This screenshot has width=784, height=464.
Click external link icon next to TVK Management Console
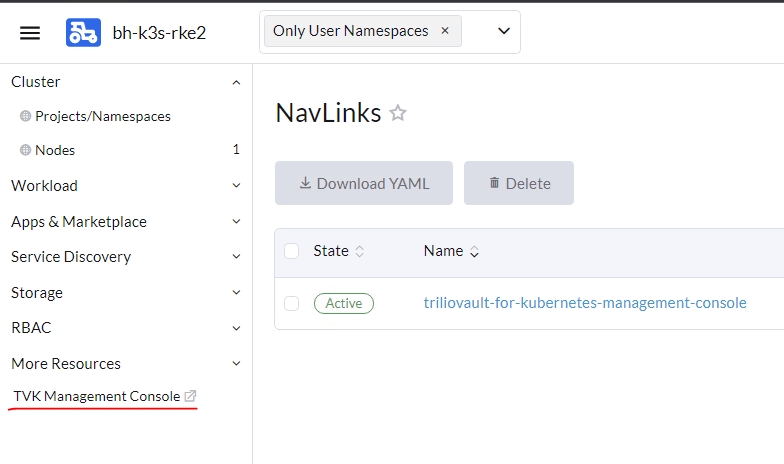pyautogui.click(x=191, y=397)
